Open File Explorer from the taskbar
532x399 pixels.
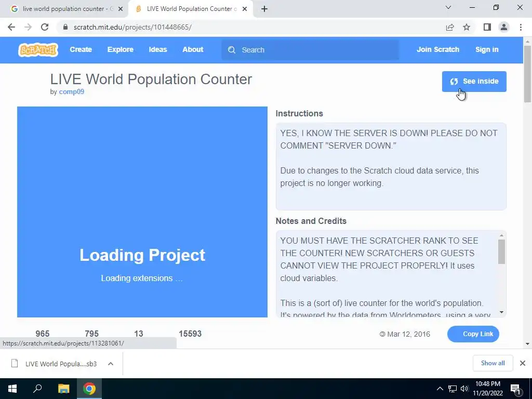tap(63, 389)
